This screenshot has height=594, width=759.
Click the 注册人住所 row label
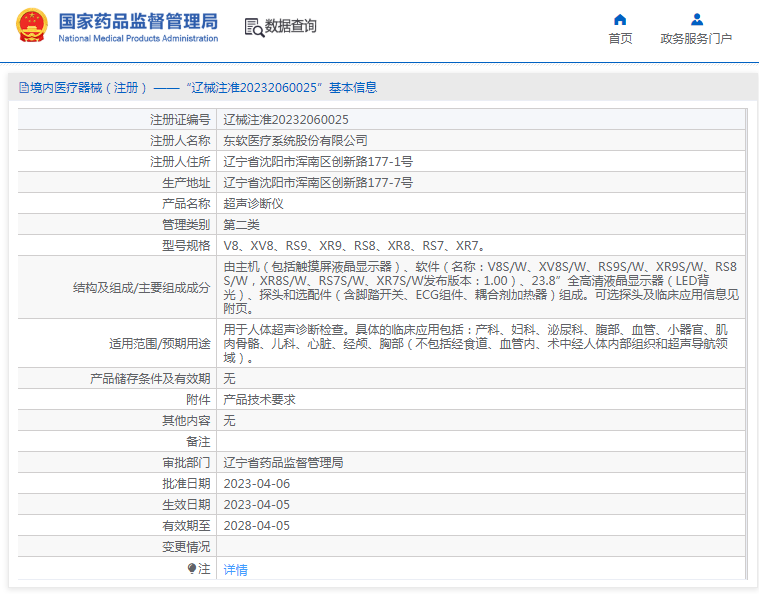coord(180,162)
